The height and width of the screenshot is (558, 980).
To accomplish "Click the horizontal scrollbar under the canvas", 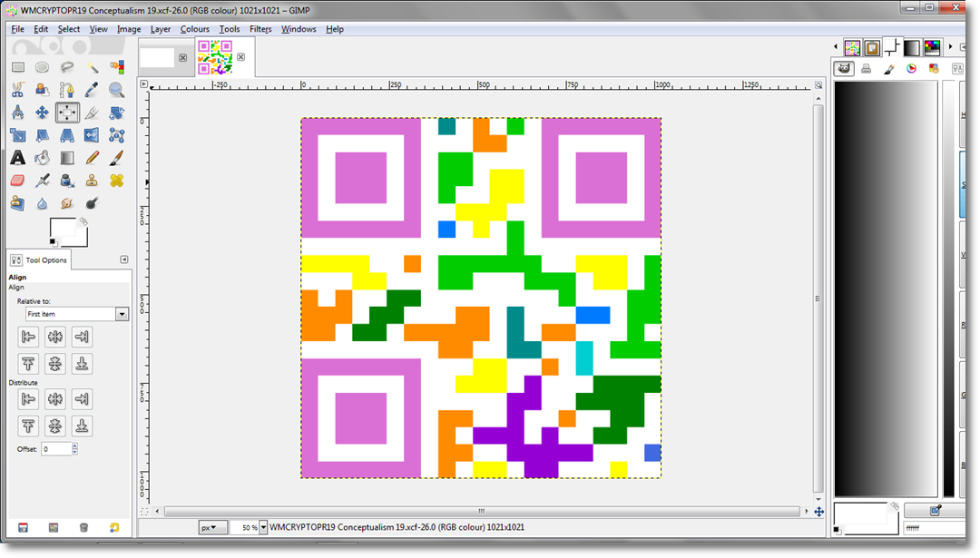I will 482,511.
